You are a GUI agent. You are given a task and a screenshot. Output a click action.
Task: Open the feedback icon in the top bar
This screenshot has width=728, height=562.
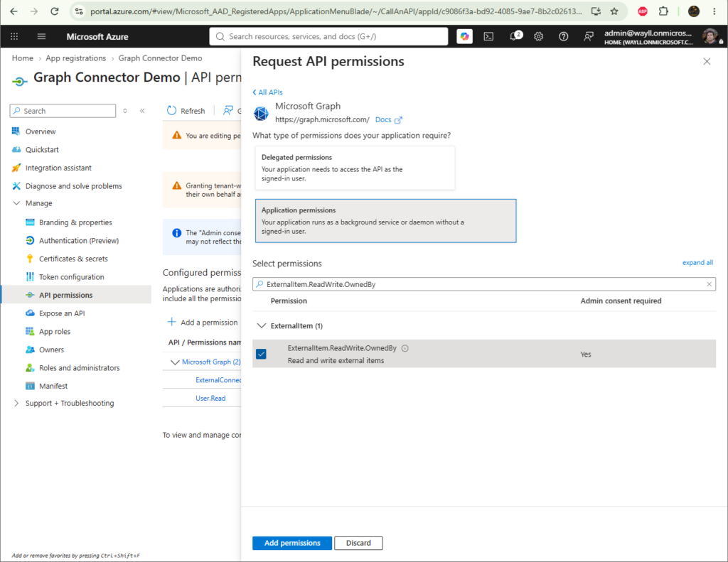click(x=588, y=36)
